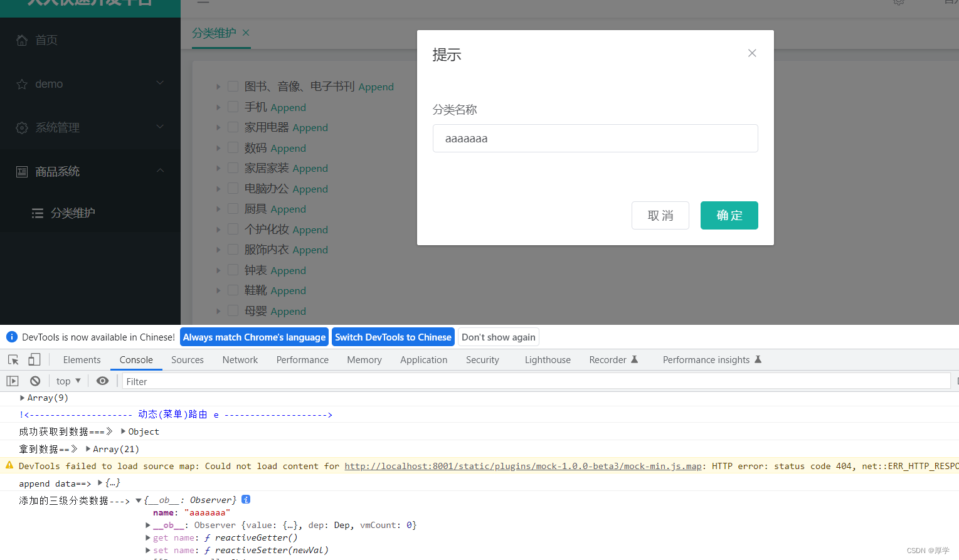
Task: Open the top context dropdown
Action: 68,381
